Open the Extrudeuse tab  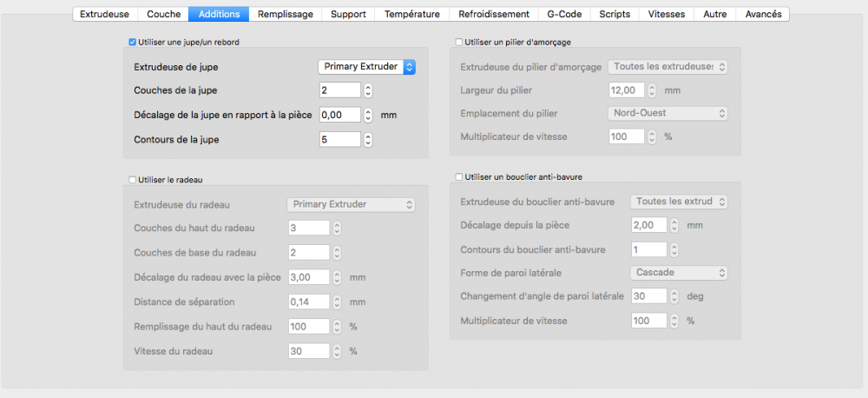point(102,14)
